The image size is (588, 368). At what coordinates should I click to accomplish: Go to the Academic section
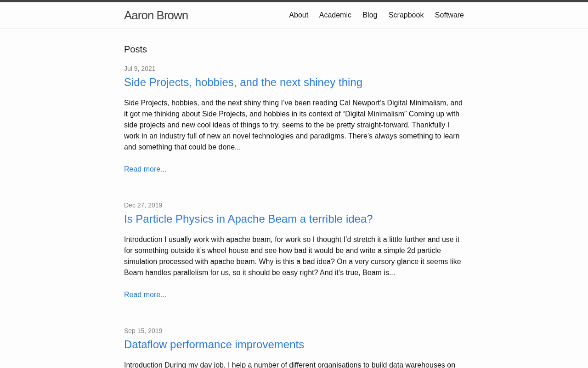(x=335, y=15)
